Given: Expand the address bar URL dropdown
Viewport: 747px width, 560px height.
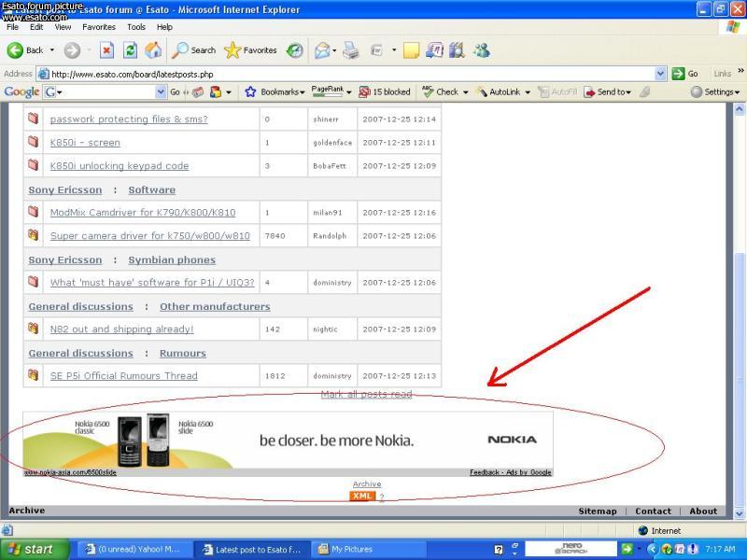Looking at the screenshot, I should [x=660, y=74].
